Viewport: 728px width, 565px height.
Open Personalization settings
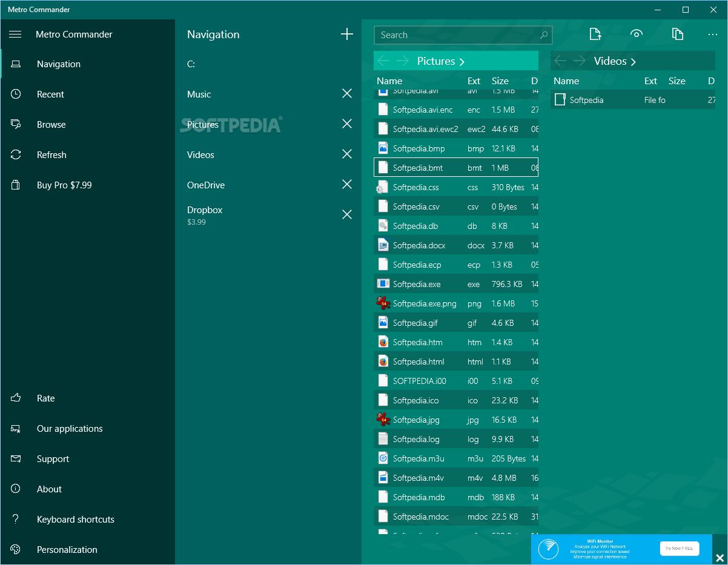click(x=88, y=550)
